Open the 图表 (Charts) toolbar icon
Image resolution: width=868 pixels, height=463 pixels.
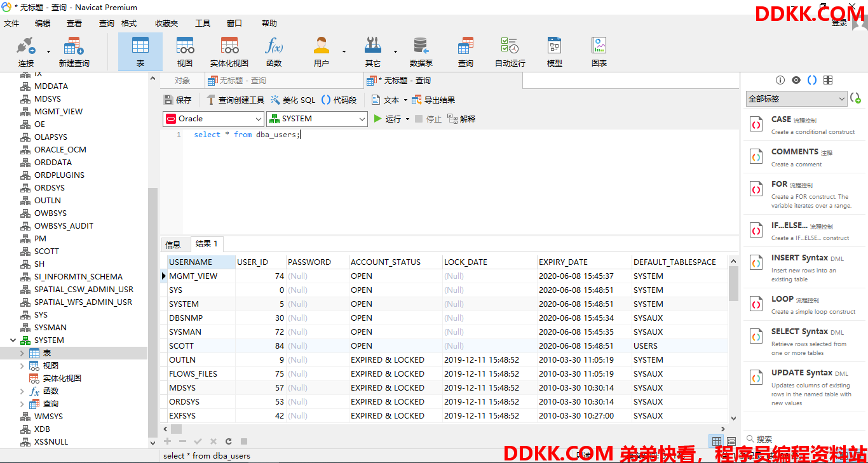(599, 52)
